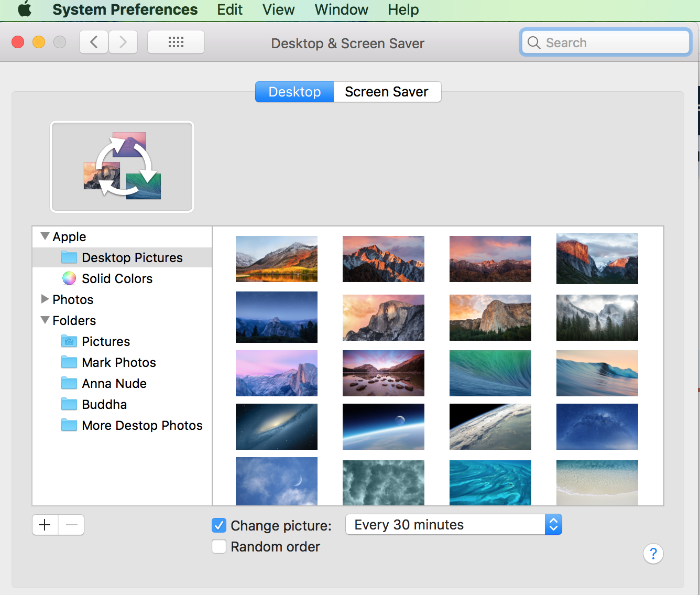700x595 pixels.
Task: Open the Every 30 minutes dropdown
Action: [454, 524]
